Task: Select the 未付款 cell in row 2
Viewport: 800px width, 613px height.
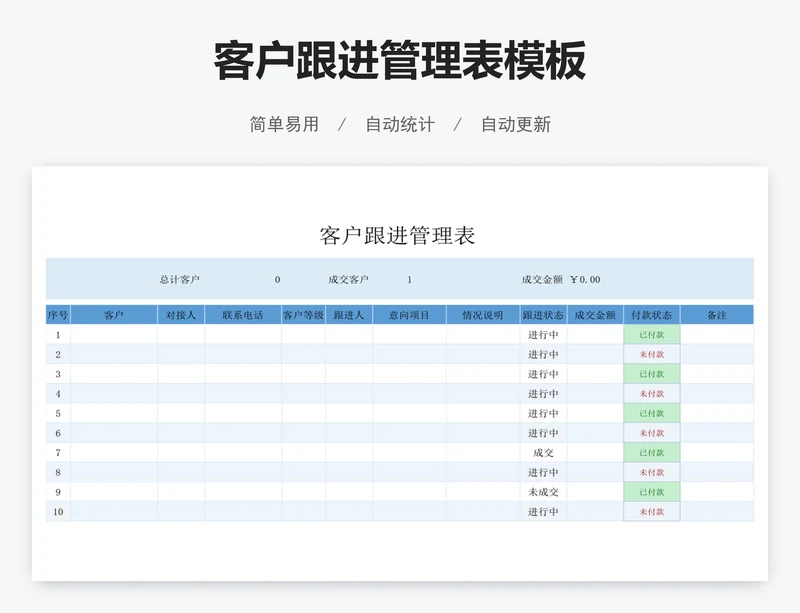Action: coord(652,355)
